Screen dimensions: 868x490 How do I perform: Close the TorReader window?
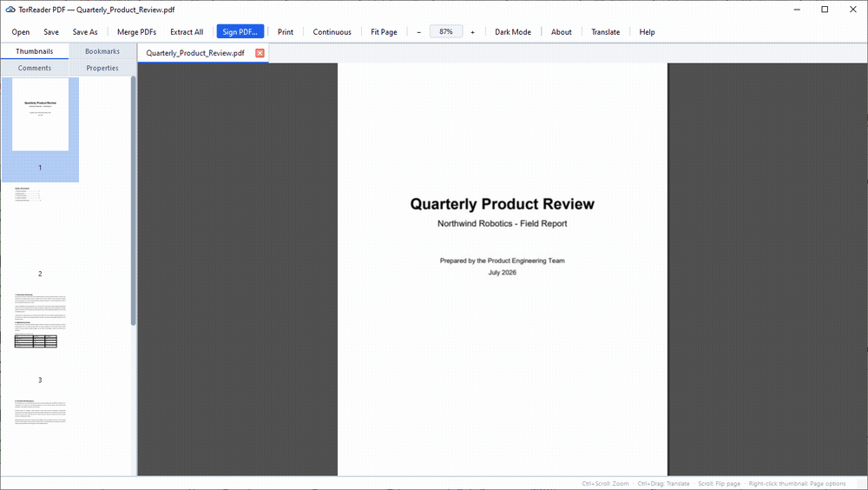click(853, 10)
